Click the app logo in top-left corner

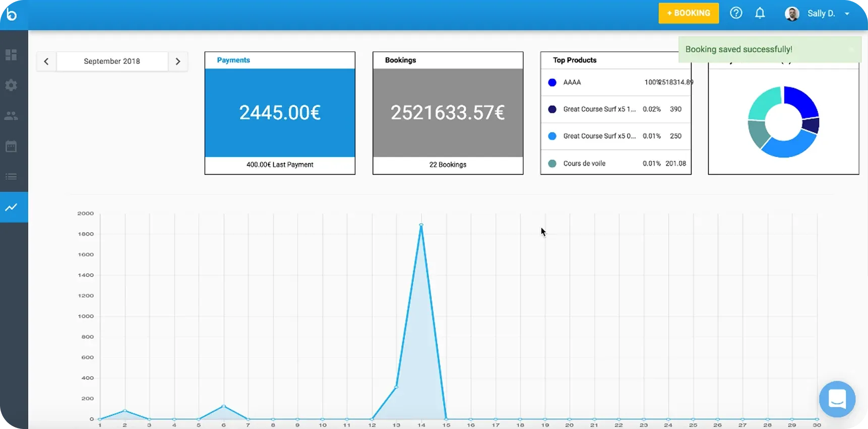11,14
